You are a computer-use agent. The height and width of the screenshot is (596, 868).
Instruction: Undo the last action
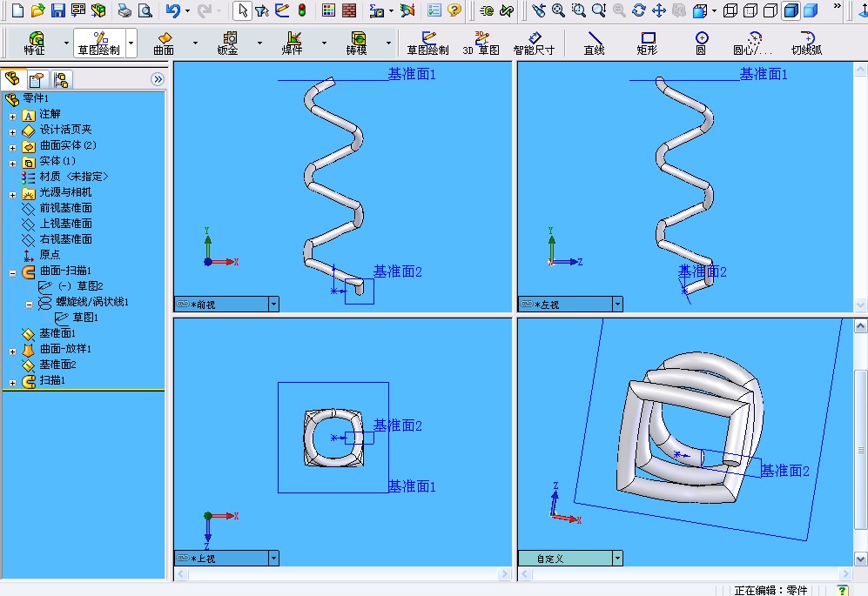point(172,10)
